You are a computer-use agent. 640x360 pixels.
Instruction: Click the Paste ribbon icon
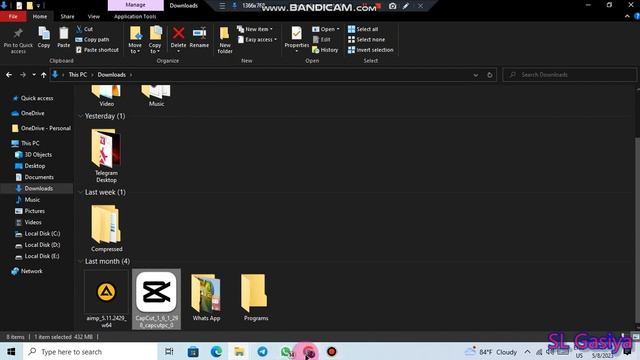click(x=64, y=38)
